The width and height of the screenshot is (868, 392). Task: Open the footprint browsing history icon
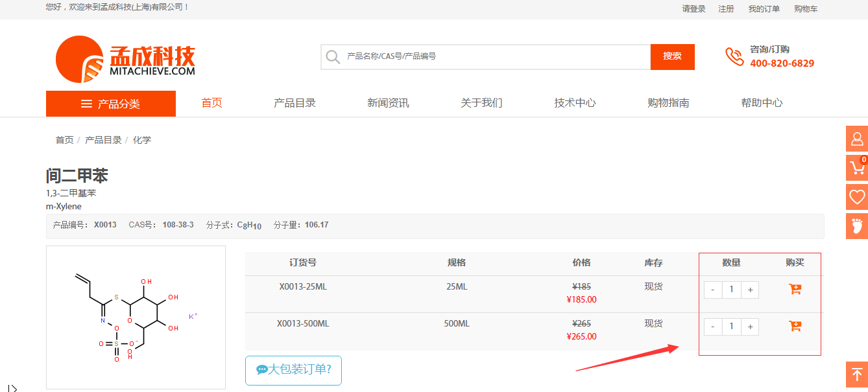point(856,226)
